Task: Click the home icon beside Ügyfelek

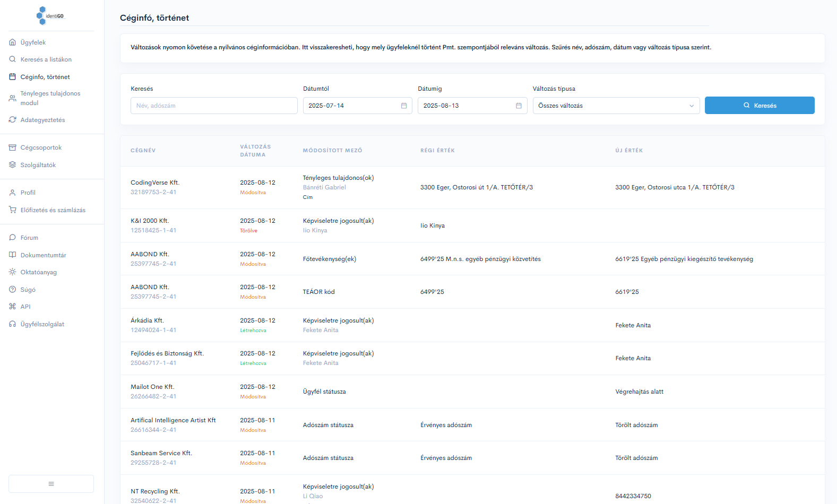Action: pyautogui.click(x=13, y=42)
